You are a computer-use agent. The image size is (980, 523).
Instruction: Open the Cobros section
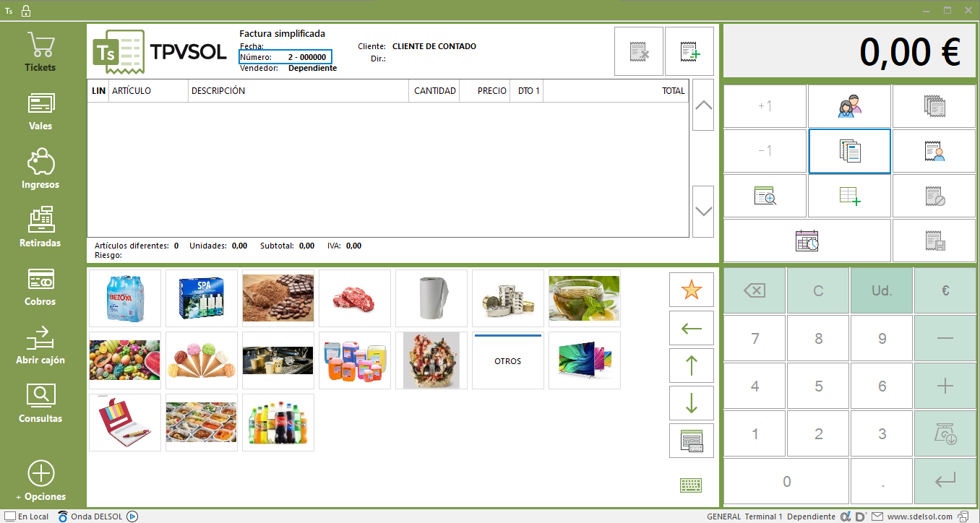pyautogui.click(x=40, y=286)
